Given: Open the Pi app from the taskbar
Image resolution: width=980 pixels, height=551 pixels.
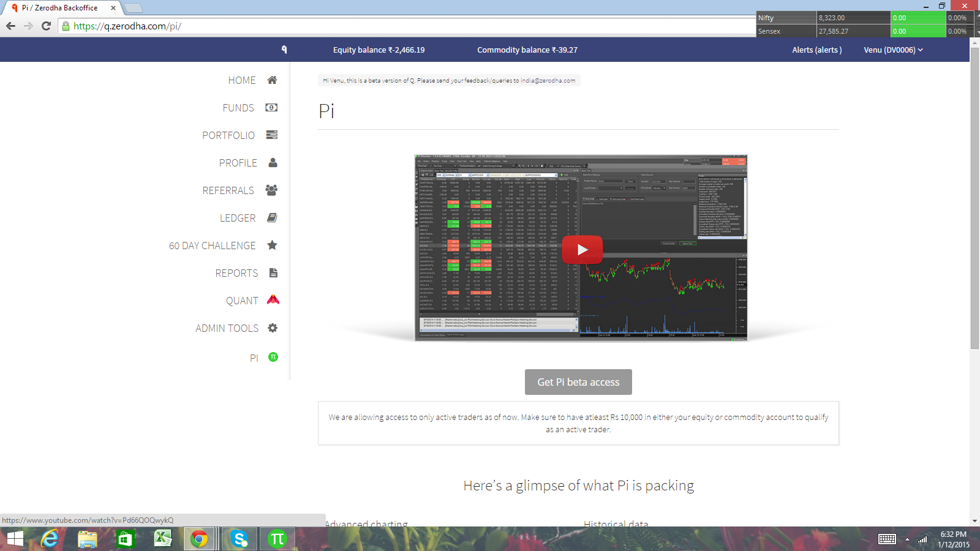Looking at the screenshot, I should [277, 539].
